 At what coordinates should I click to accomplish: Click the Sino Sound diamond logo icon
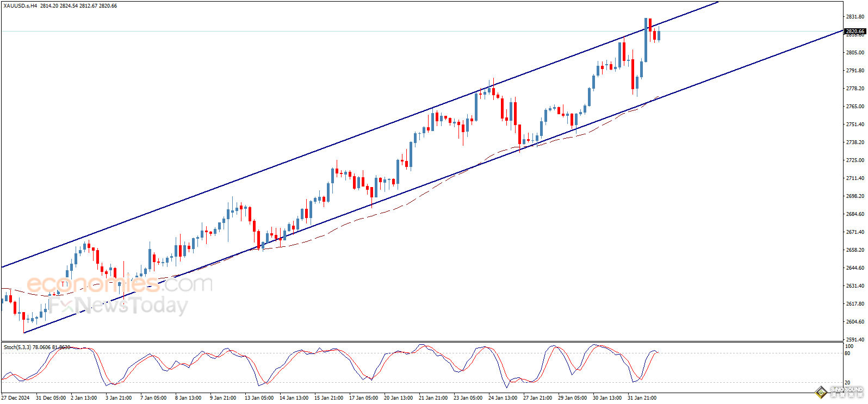(x=821, y=393)
